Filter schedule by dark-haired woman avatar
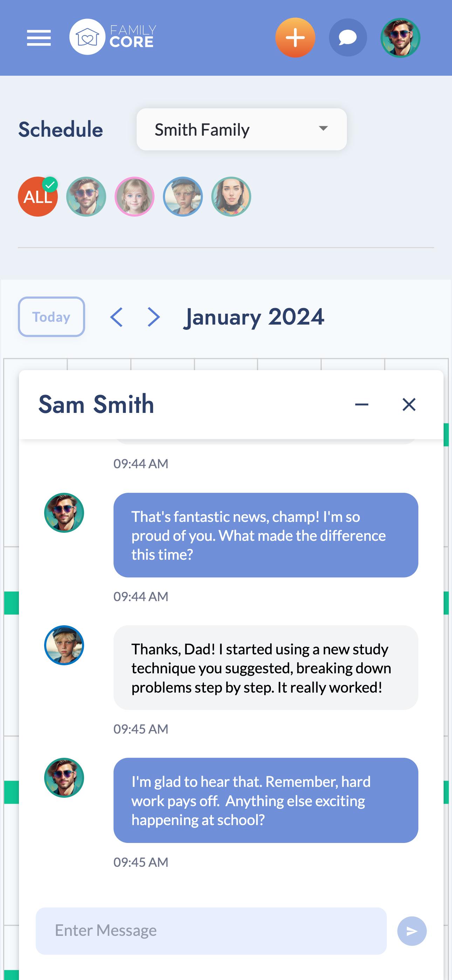The width and height of the screenshot is (452, 980). click(231, 197)
